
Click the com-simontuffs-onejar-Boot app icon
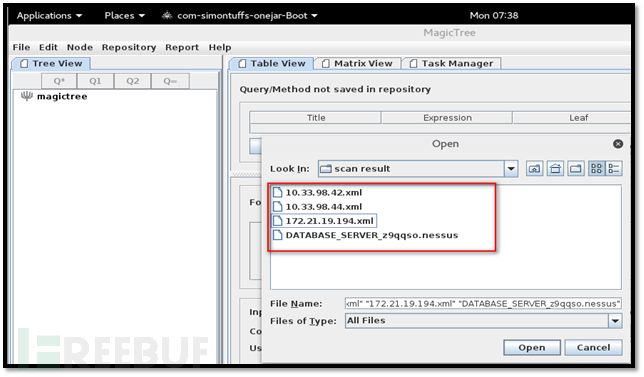coord(167,16)
